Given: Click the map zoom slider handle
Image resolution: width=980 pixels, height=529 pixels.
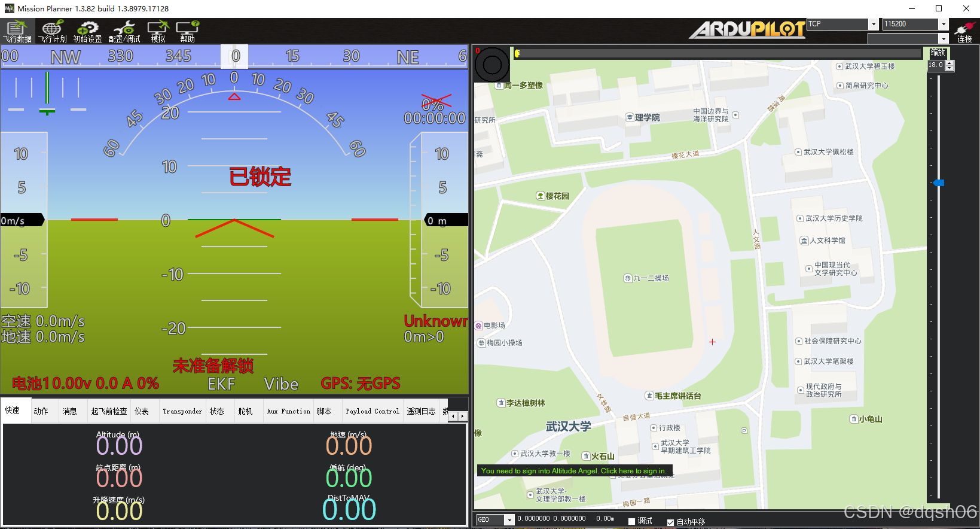Looking at the screenshot, I should [x=939, y=183].
